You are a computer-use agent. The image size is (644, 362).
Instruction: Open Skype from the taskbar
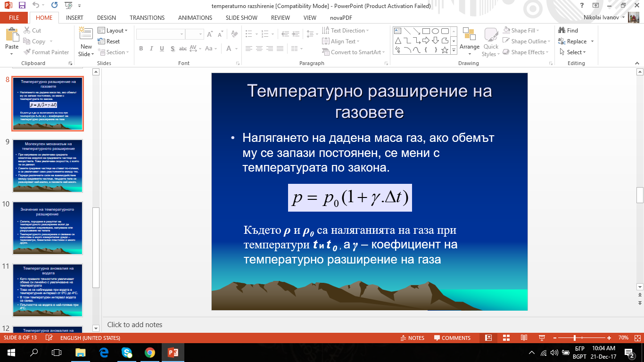(127, 352)
